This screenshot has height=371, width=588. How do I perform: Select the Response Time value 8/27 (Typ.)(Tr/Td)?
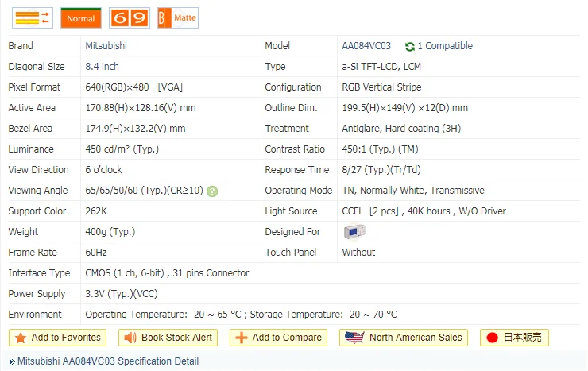(381, 170)
